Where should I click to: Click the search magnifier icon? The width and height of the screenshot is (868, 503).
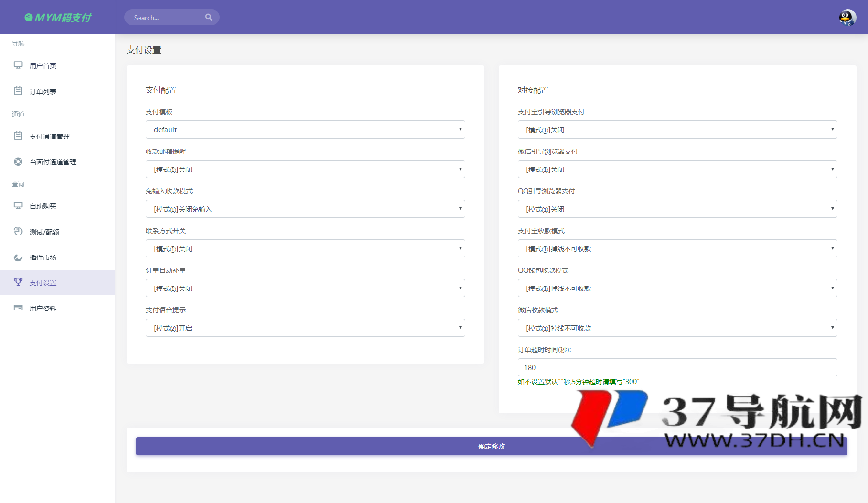[x=209, y=17]
